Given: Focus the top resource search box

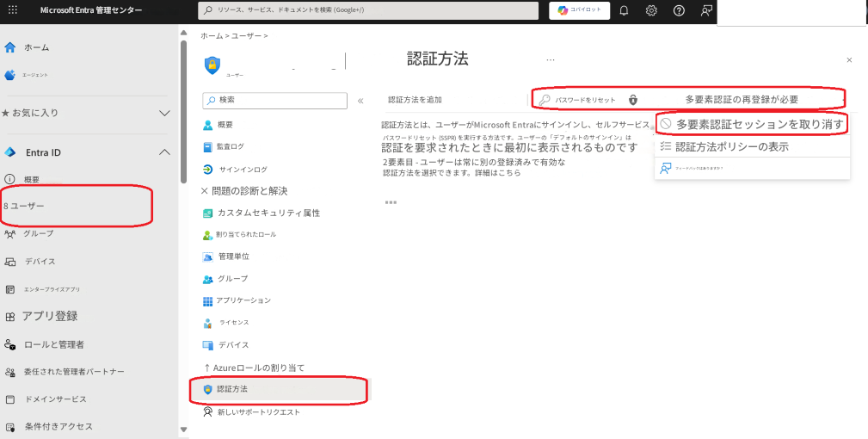Looking at the screenshot, I should [x=368, y=10].
